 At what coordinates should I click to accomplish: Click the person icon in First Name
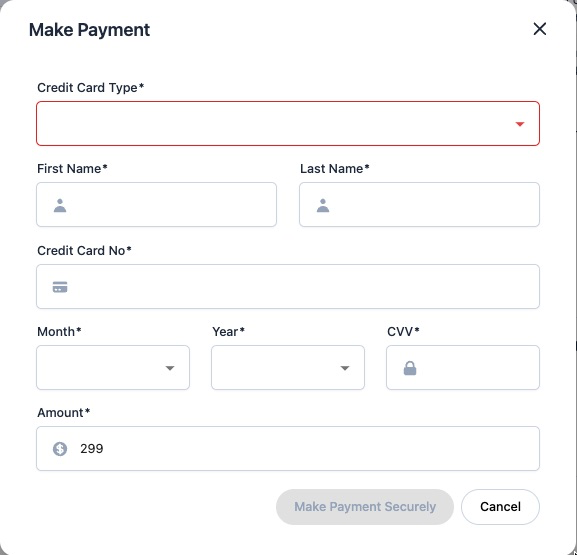click(60, 205)
